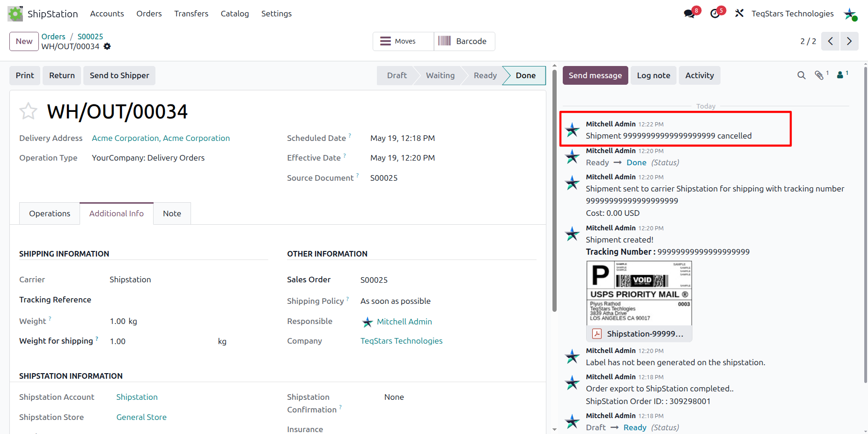This screenshot has width=868, height=434.
Task: Open the Orders menu
Action: click(149, 14)
